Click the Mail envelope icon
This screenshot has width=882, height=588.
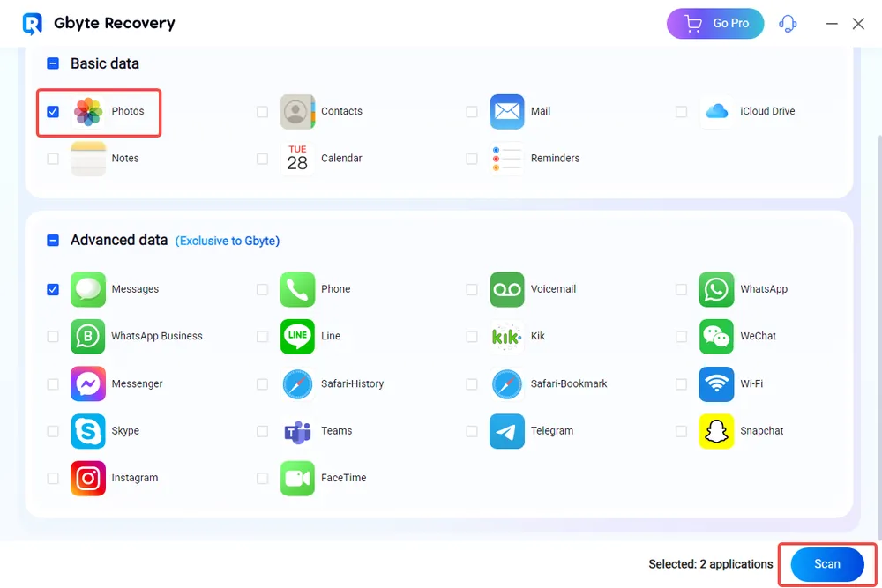pos(507,111)
